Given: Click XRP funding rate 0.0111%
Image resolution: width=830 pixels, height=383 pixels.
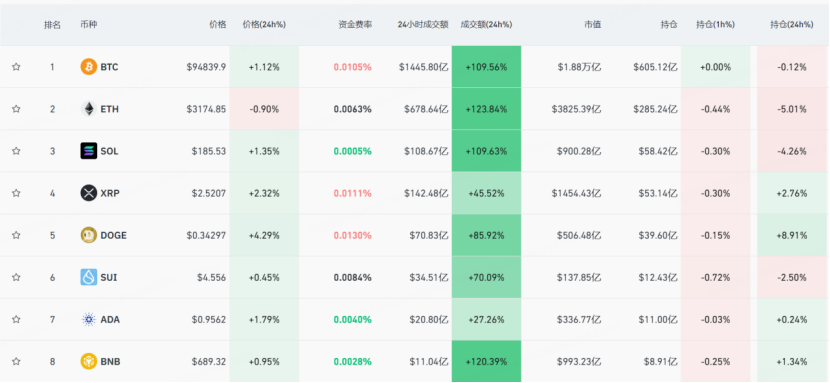Looking at the screenshot, I should pyautogui.click(x=353, y=193).
